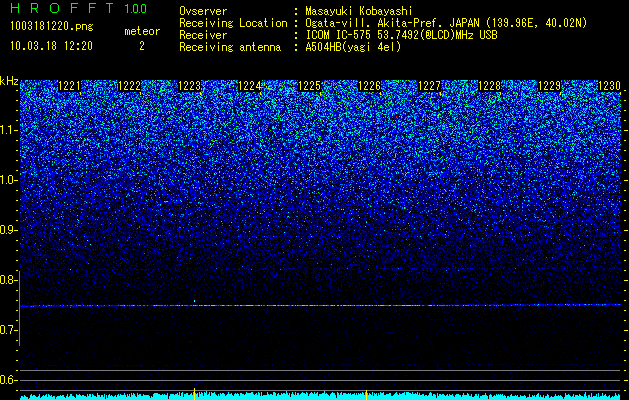Click the 1227 time marker
The image size is (629, 400).
(429, 86)
